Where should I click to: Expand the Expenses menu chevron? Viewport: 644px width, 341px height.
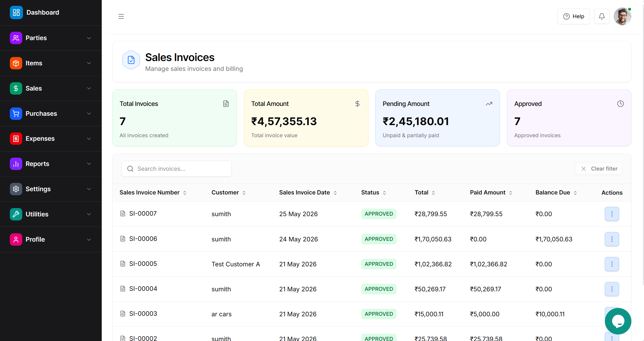click(x=89, y=138)
